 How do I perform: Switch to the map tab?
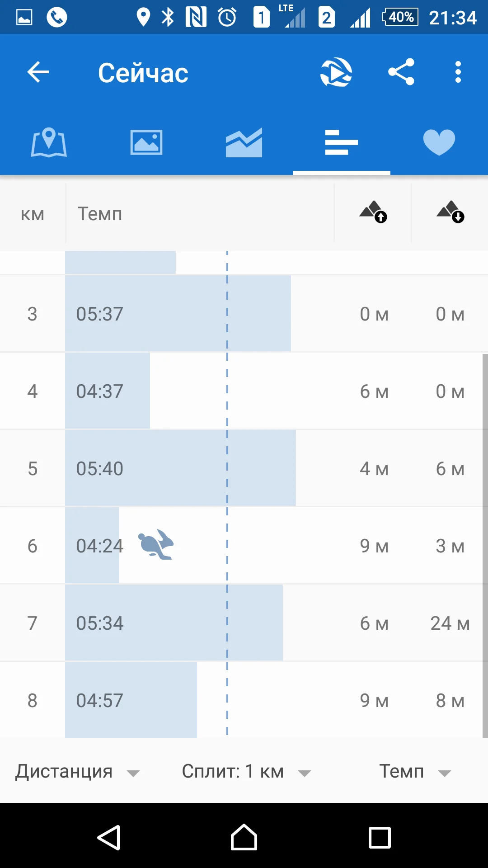(49, 142)
